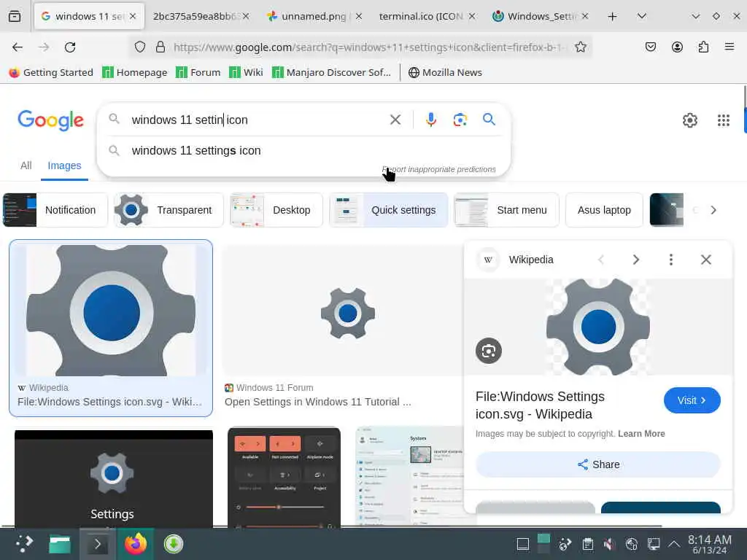Select the All results tab
The image size is (747, 560).
tap(26, 166)
